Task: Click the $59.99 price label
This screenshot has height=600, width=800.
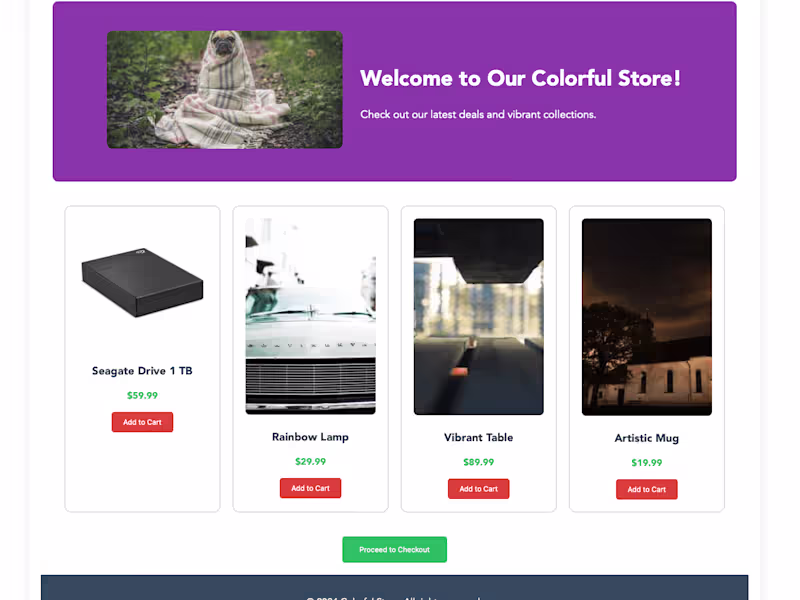Action: [142, 395]
